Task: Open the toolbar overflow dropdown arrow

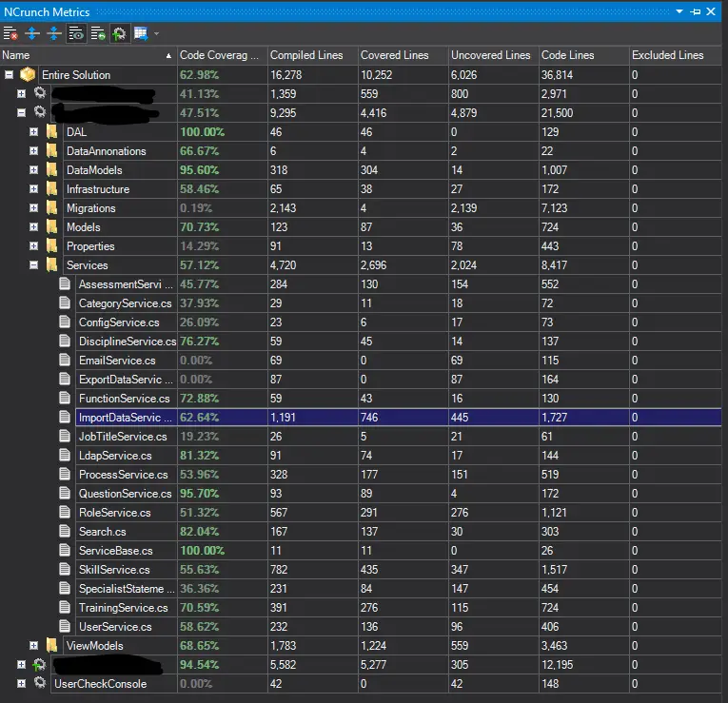Action: click(156, 33)
